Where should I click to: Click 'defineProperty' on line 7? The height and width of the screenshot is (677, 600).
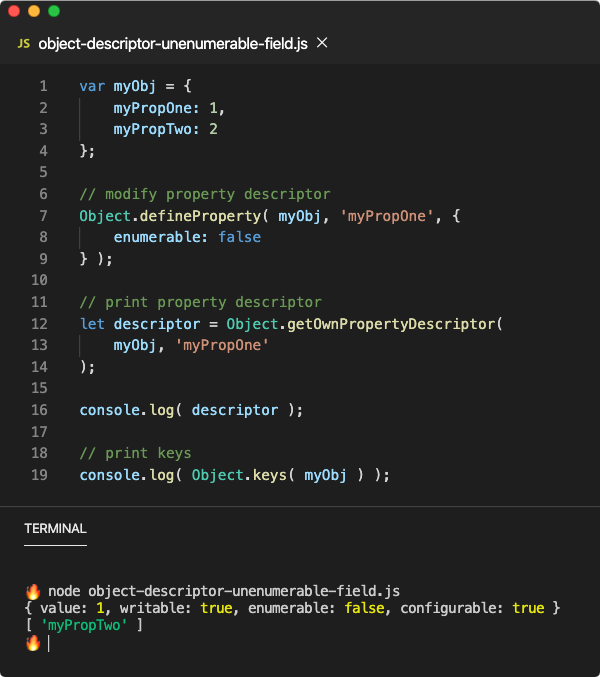point(200,216)
